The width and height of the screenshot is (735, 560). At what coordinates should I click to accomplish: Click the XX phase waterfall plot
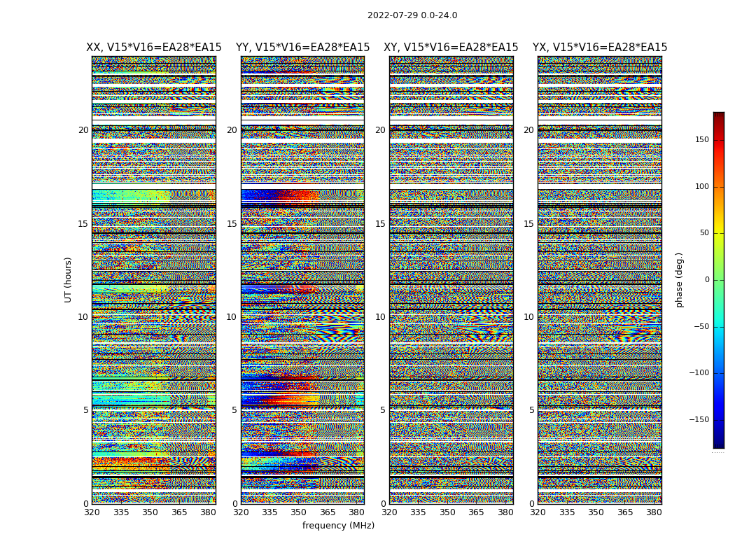point(154,280)
